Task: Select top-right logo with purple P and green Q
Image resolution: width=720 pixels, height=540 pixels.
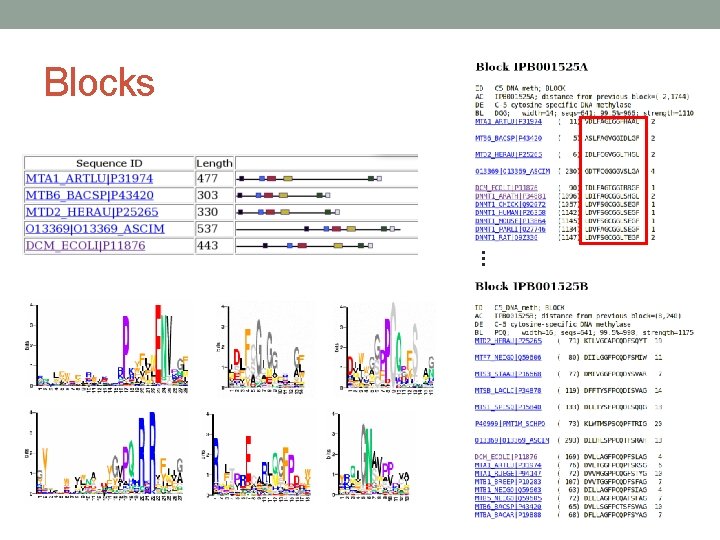Action: (385, 348)
